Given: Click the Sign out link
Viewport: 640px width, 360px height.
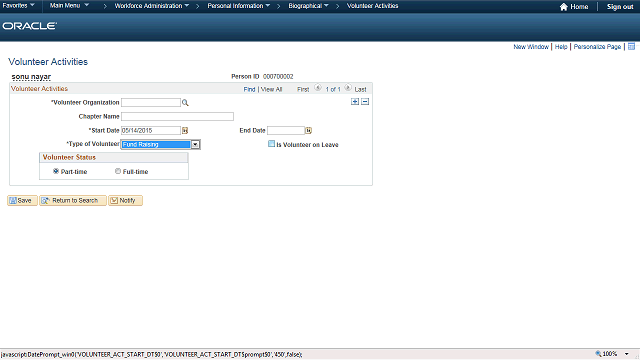Looking at the screenshot, I should 620,7.
